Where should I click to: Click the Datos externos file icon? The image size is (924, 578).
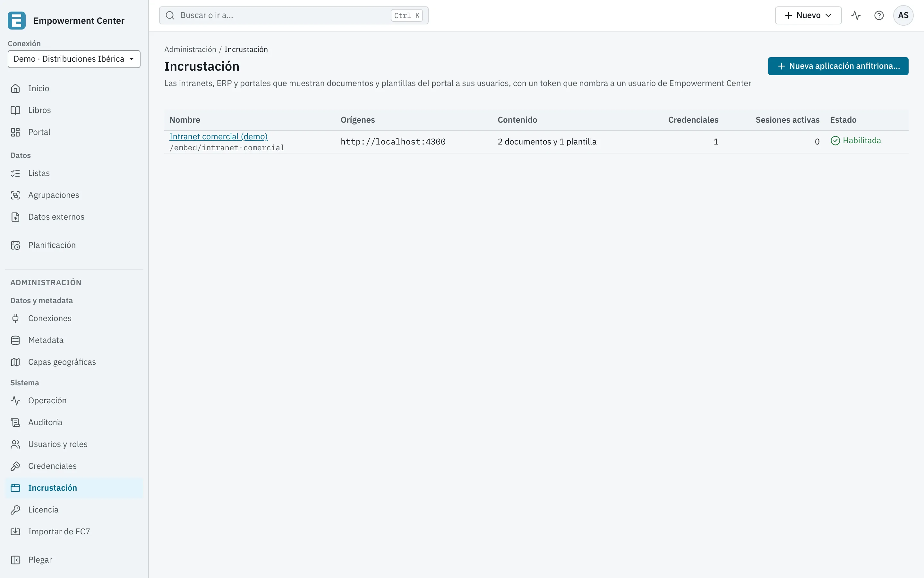15,217
